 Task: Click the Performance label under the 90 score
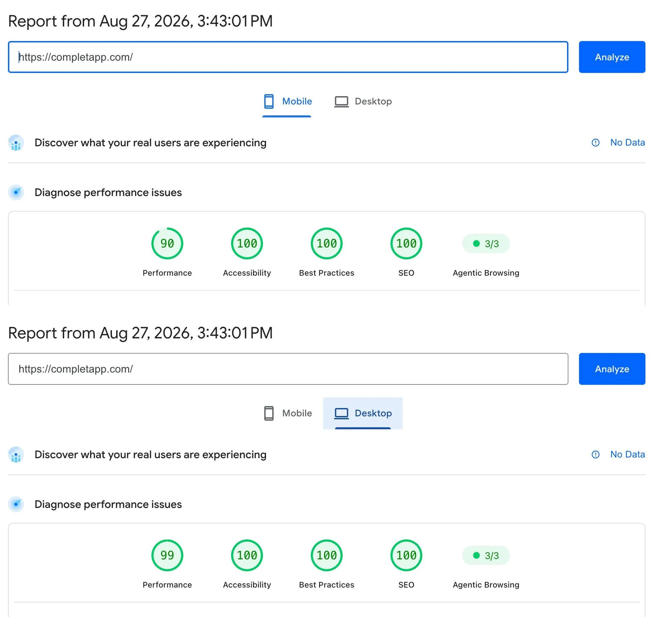click(167, 273)
